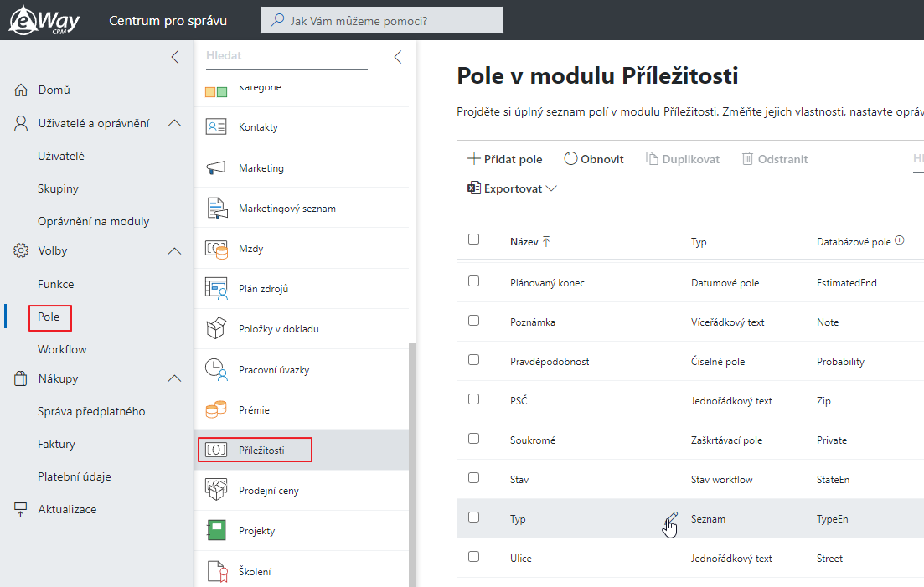
Task: Click the EstimatedEnd database field cell
Action: click(x=846, y=282)
